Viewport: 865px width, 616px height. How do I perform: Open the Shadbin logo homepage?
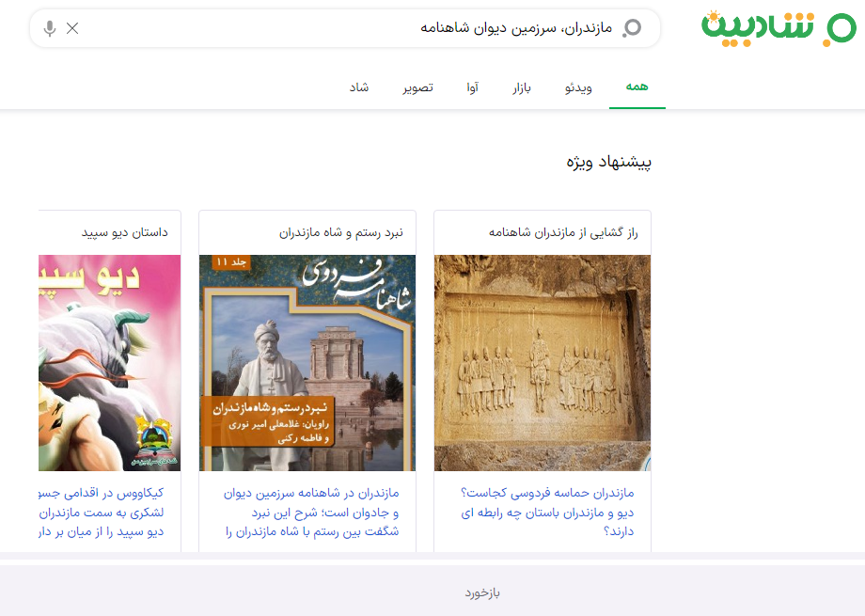pos(778,28)
